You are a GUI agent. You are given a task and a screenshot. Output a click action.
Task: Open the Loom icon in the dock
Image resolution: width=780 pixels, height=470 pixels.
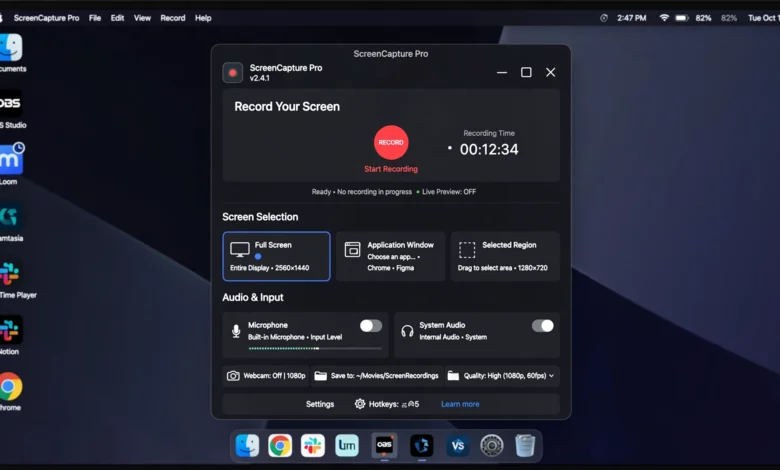click(347, 445)
